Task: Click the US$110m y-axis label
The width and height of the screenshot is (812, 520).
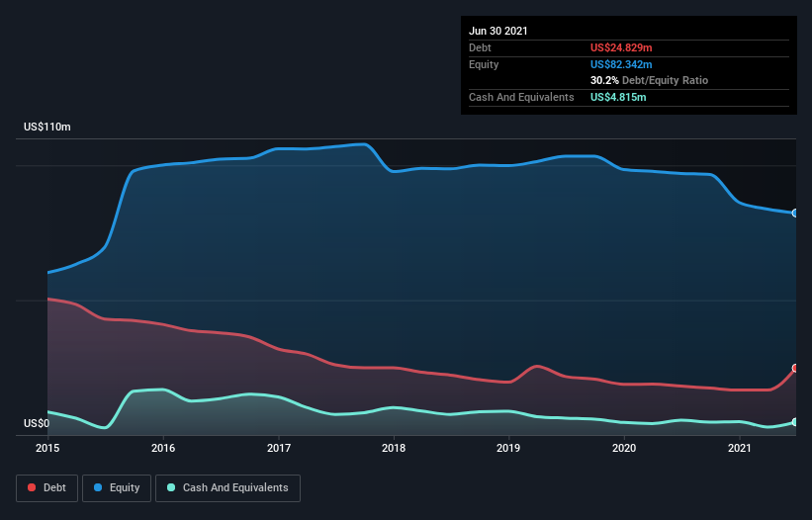Action: pyautogui.click(x=47, y=127)
